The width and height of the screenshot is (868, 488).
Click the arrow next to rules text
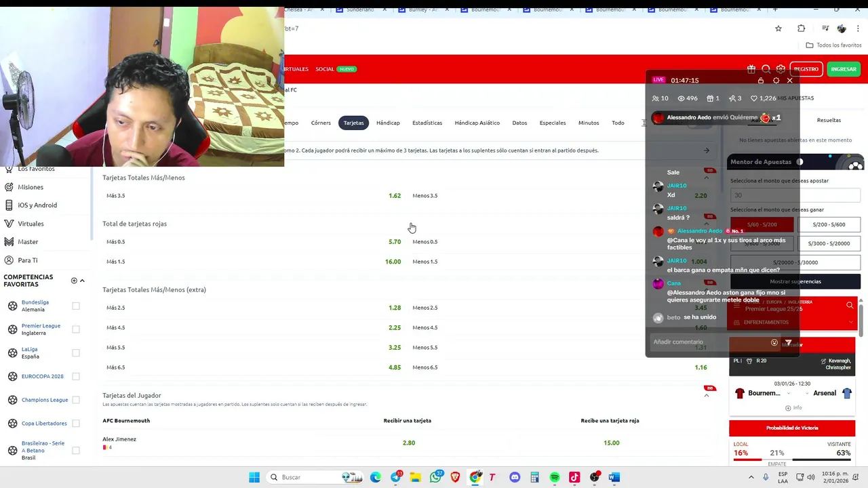point(706,150)
